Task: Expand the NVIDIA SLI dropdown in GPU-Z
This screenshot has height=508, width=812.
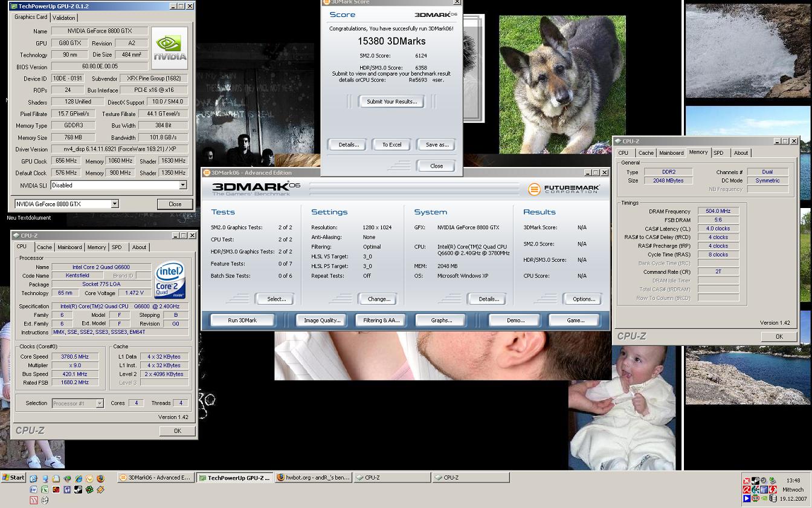Action: click(x=182, y=185)
